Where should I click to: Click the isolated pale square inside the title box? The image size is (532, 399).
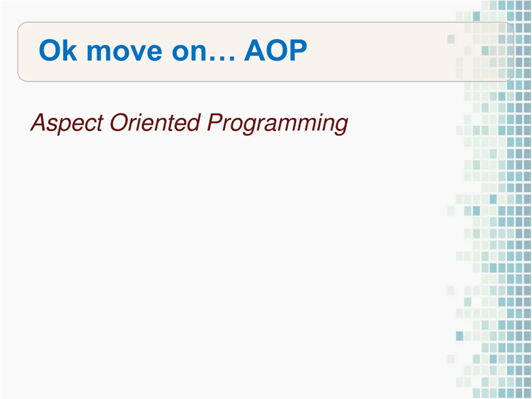[x=451, y=39]
